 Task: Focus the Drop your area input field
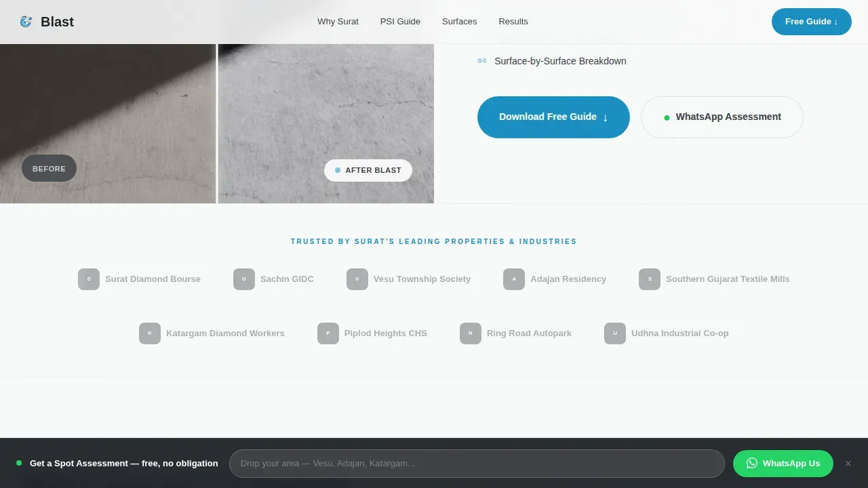click(x=477, y=464)
